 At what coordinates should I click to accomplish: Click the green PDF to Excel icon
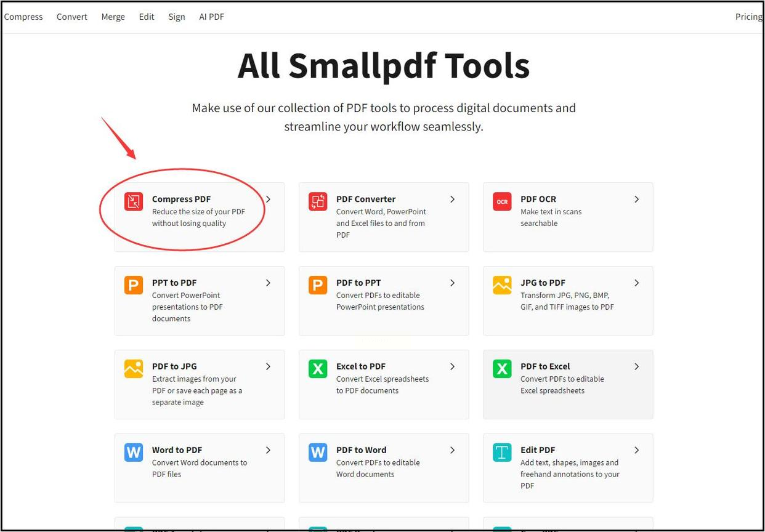click(x=502, y=369)
